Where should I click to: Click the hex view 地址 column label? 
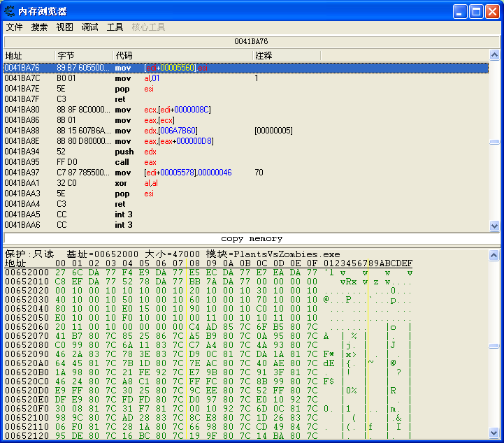pos(15,263)
